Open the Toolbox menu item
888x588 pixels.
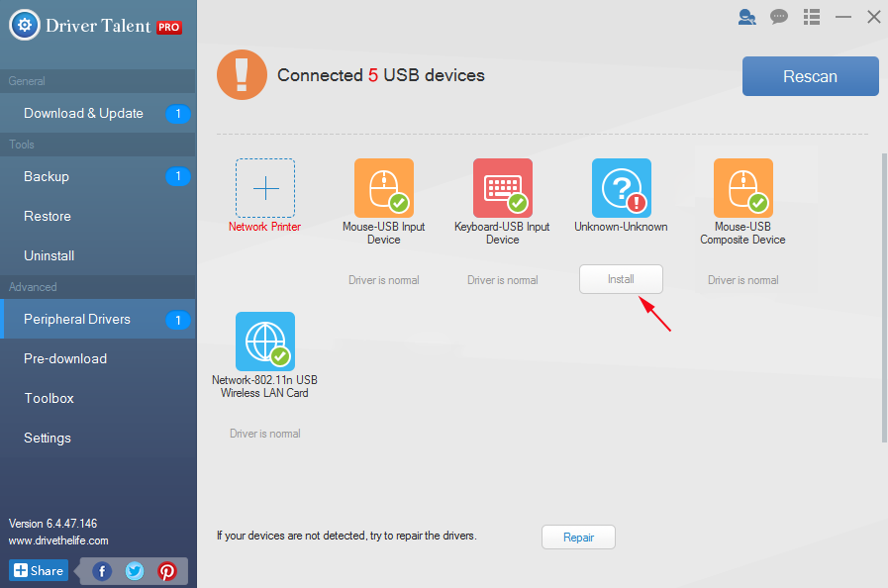tap(49, 398)
